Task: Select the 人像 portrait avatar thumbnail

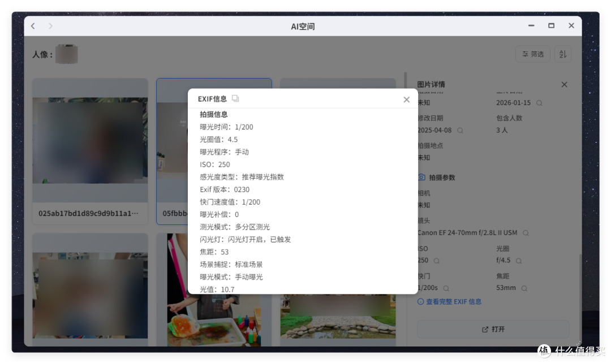Action: click(67, 54)
